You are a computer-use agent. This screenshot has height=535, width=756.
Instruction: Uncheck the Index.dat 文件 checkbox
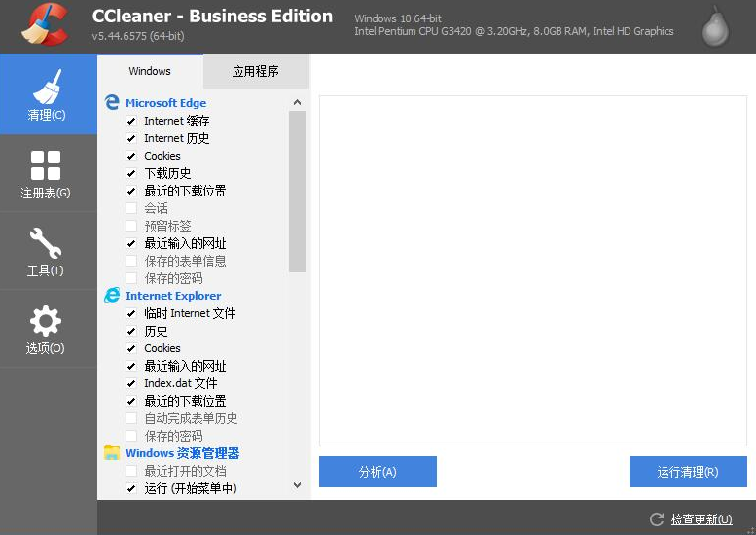131,383
